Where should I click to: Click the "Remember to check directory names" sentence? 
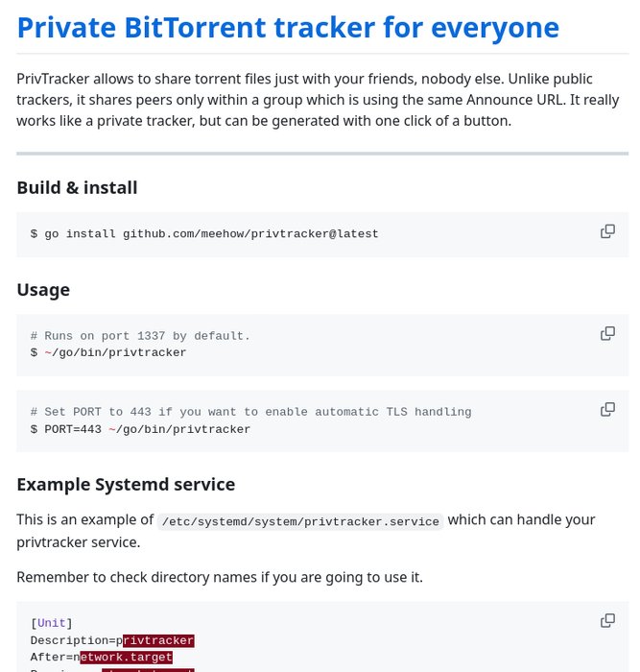(x=220, y=577)
